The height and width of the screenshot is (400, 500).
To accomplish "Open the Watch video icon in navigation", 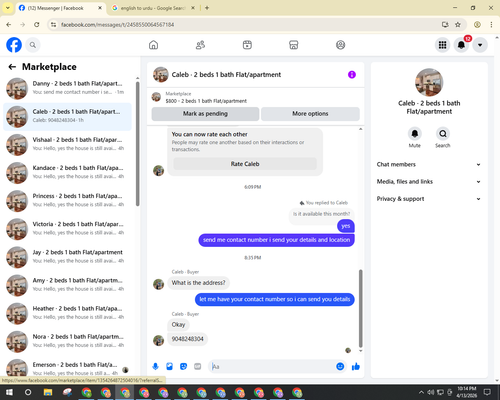I will [x=247, y=45].
